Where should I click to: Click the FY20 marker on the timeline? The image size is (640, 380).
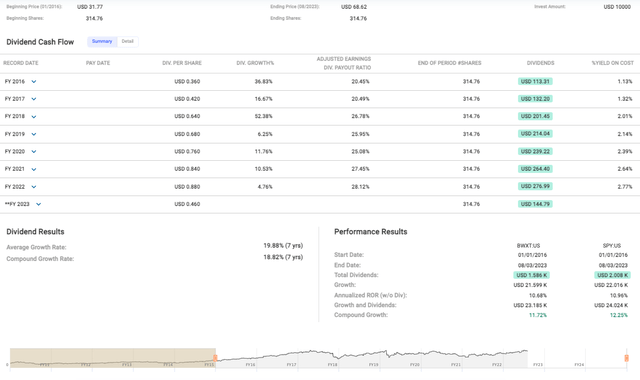(x=415, y=364)
